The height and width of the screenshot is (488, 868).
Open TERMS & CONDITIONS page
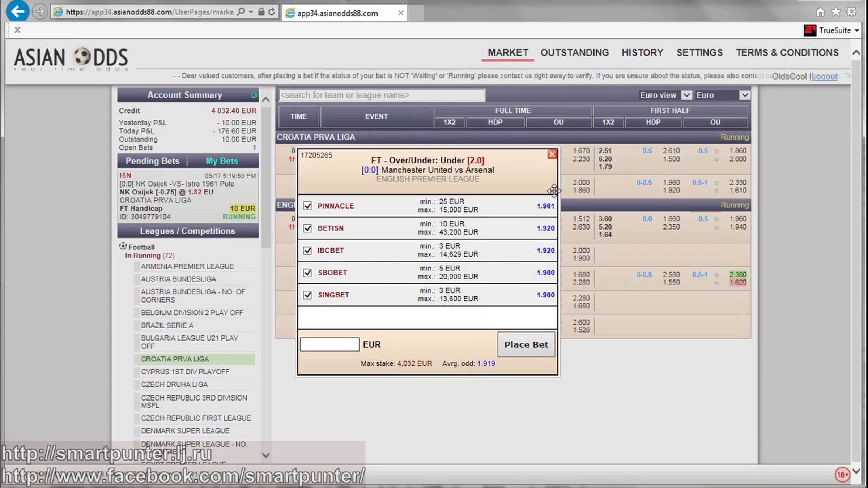coord(787,53)
